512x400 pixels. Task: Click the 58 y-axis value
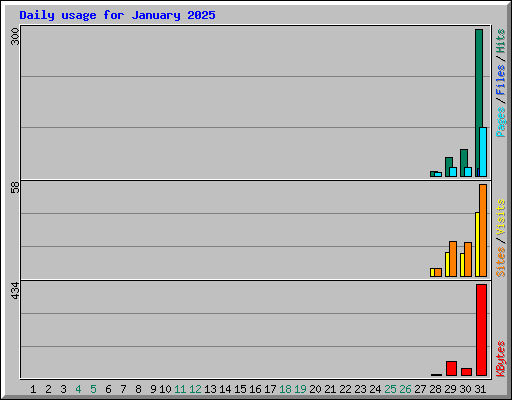(15, 188)
